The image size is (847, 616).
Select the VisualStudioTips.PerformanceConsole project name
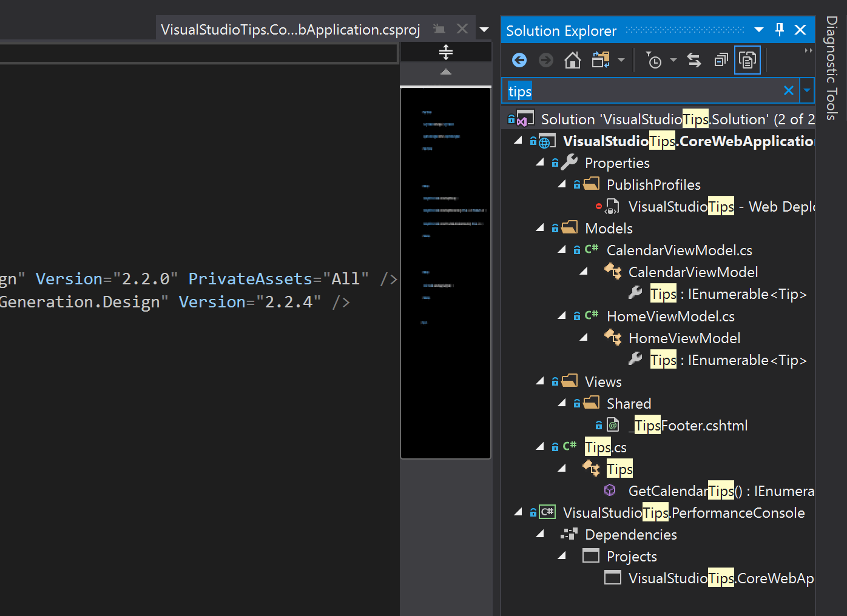pyautogui.click(x=684, y=513)
